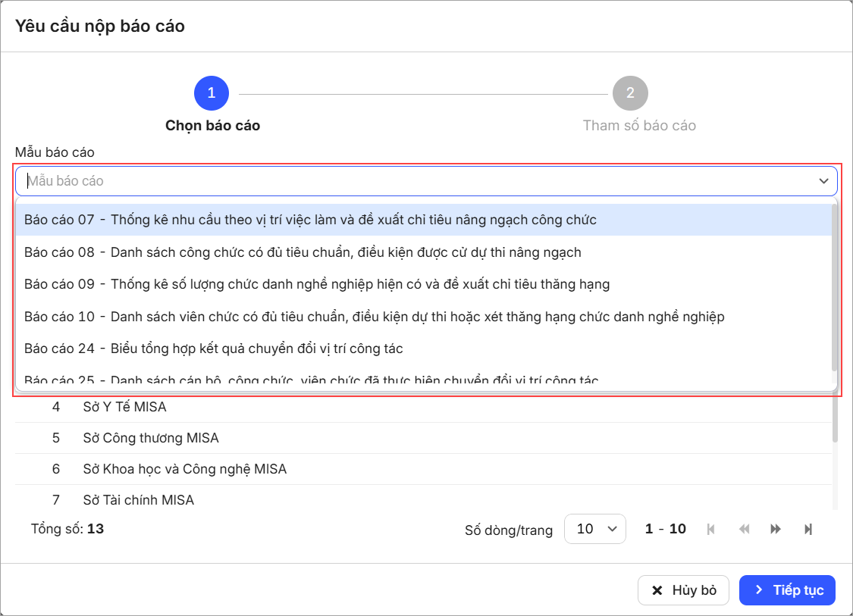Click the Hủy bỏ button
Image resolution: width=853 pixels, height=616 pixels.
coord(683,590)
